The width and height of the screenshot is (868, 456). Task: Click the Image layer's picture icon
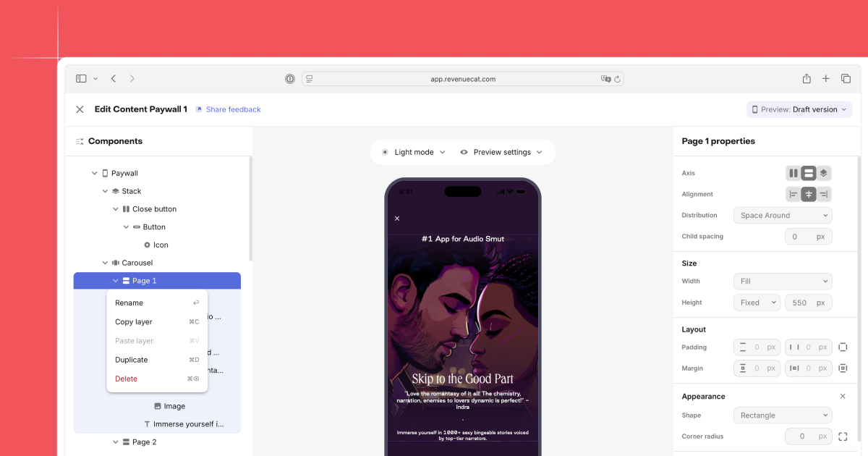[x=158, y=406]
